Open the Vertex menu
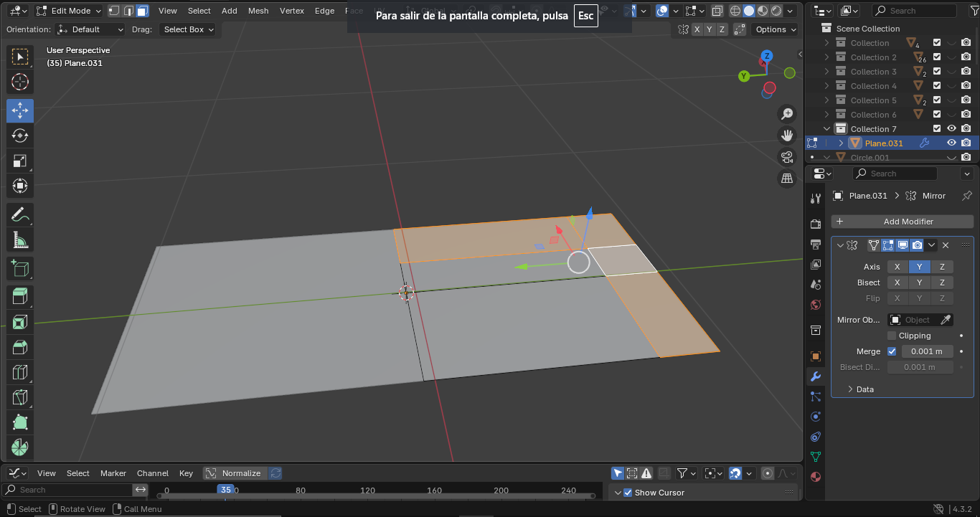The width and height of the screenshot is (980, 517). [292, 11]
